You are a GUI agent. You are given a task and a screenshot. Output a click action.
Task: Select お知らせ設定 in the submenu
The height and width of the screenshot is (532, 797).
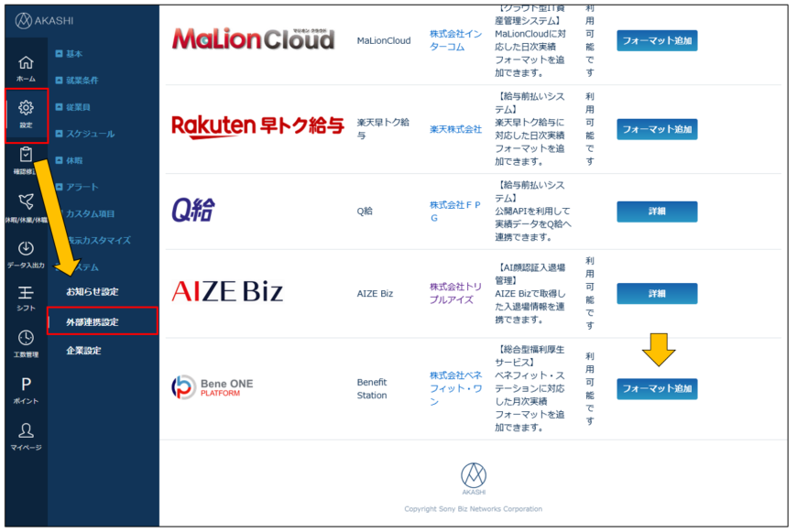pos(92,292)
